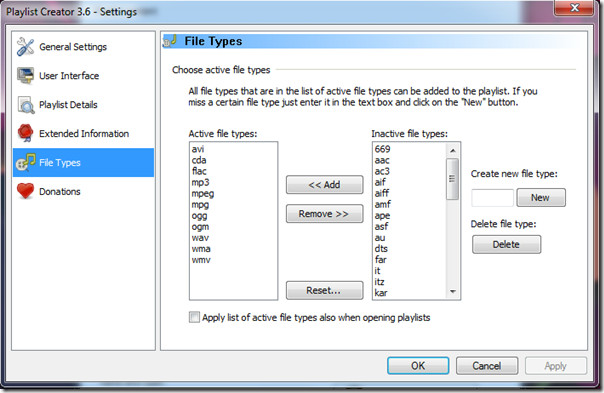Click the Donations heart icon
The width and height of the screenshot is (604, 393).
tap(25, 191)
